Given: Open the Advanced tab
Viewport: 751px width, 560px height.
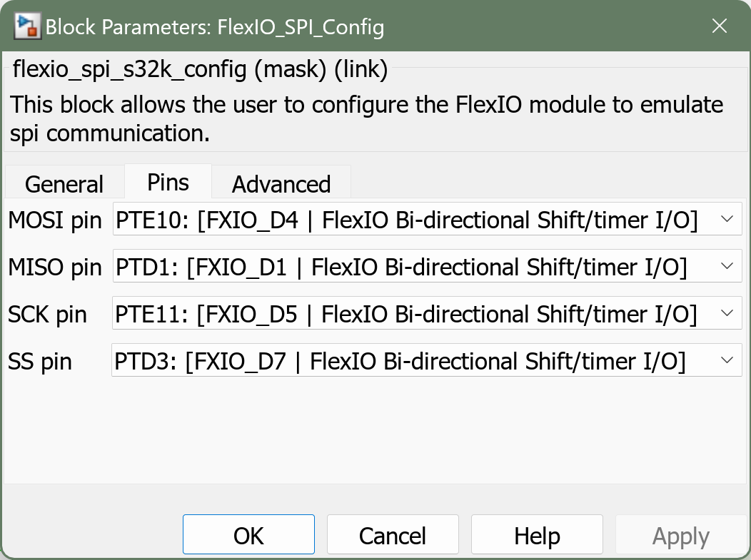Looking at the screenshot, I should pos(281,183).
